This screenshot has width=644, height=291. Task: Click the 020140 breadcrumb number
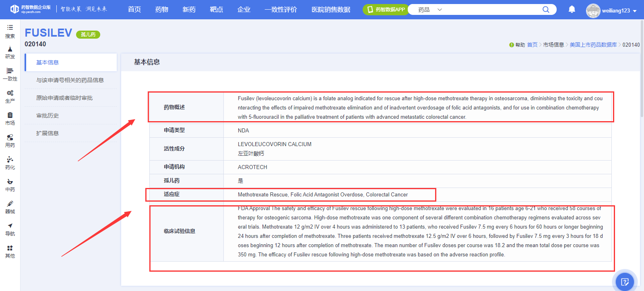tap(631, 45)
